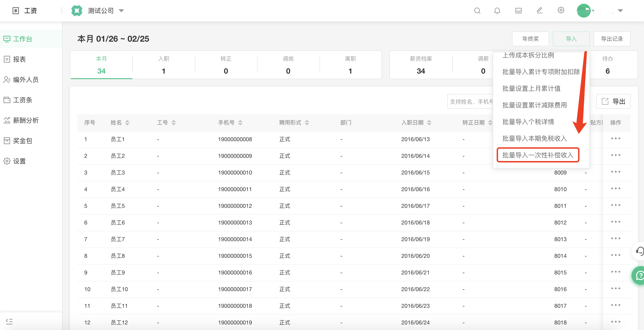Open the more actions dots for 员工7
This screenshot has width=644, height=330.
(x=616, y=239)
